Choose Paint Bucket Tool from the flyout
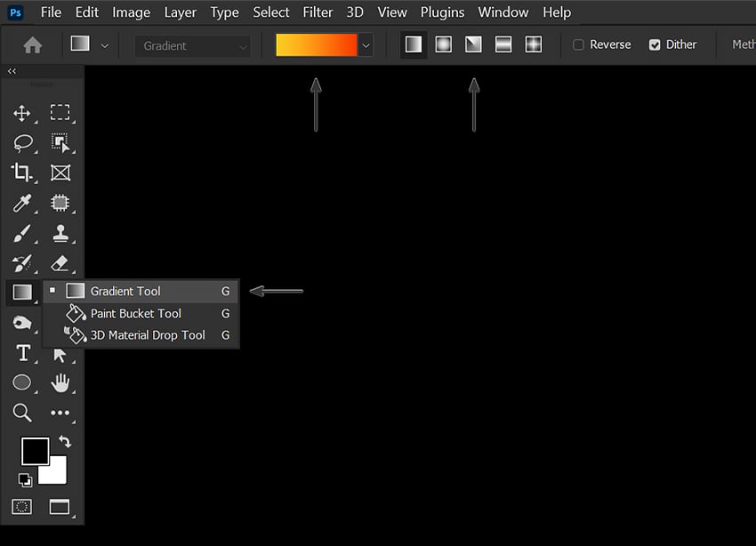Viewport: 756px width, 546px height. (x=136, y=313)
